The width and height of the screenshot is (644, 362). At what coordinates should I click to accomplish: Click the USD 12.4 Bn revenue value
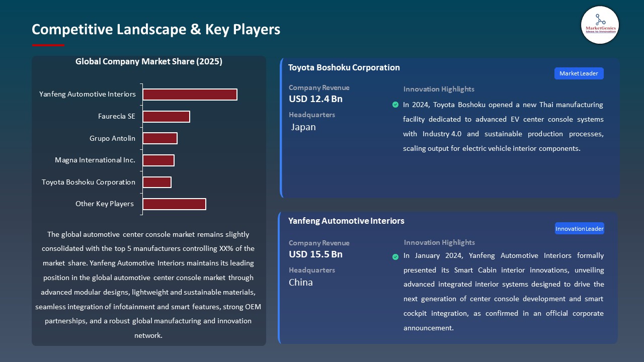click(315, 99)
